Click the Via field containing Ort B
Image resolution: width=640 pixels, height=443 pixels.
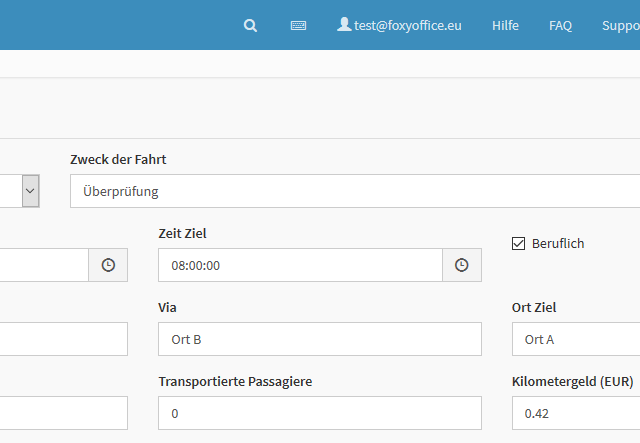[x=319, y=339]
